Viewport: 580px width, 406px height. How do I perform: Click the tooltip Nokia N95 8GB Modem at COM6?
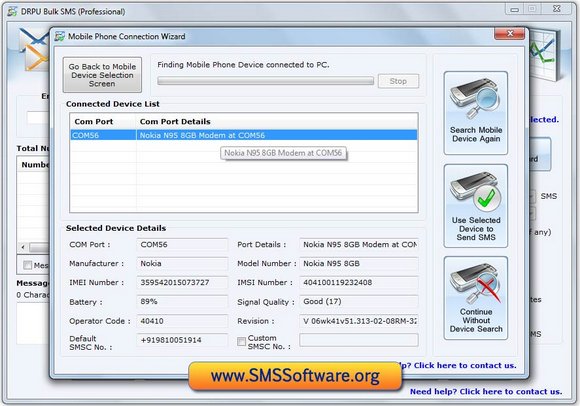pyautogui.click(x=283, y=153)
